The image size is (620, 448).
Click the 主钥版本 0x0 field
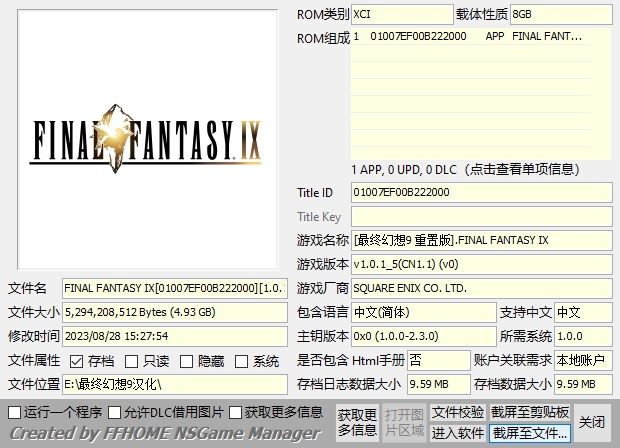click(424, 336)
